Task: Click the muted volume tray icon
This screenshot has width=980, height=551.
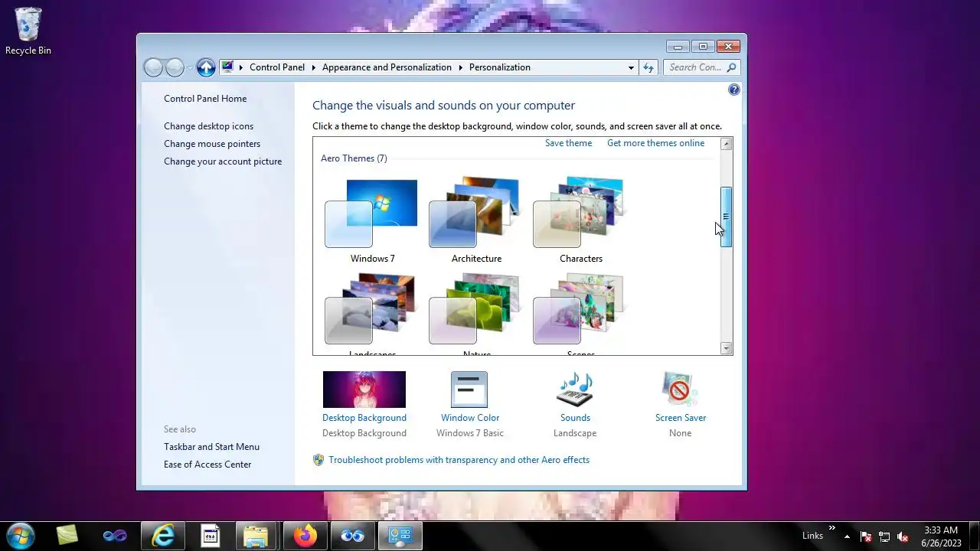Action: pos(903,536)
